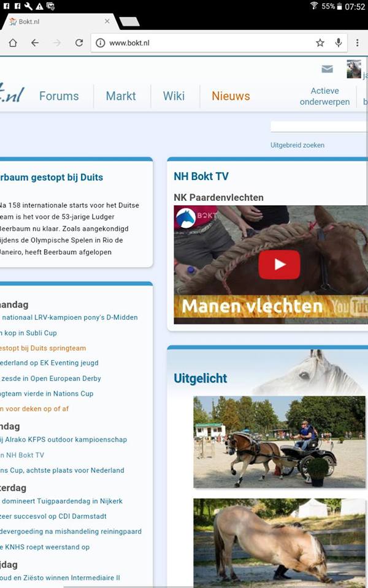The image size is (368, 588).
Task: Play the Manen vlechten YouTube video
Action: click(x=279, y=265)
